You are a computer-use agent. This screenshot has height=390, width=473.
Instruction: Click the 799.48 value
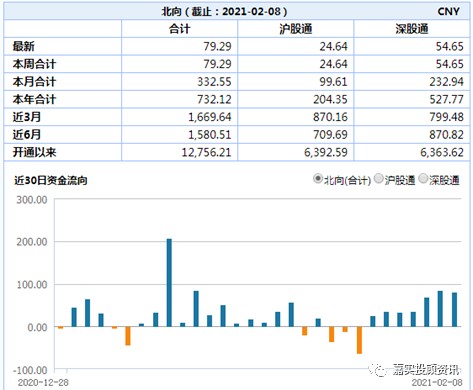(x=446, y=117)
